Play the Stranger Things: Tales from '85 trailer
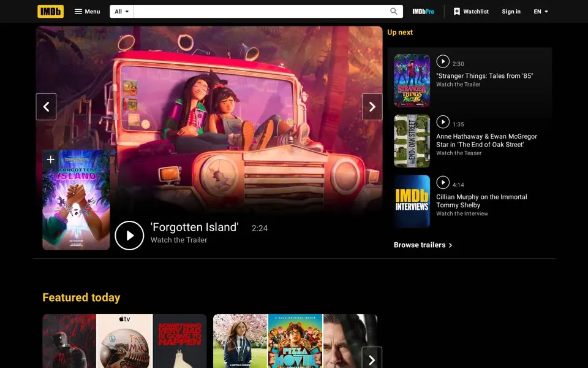 tap(443, 61)
